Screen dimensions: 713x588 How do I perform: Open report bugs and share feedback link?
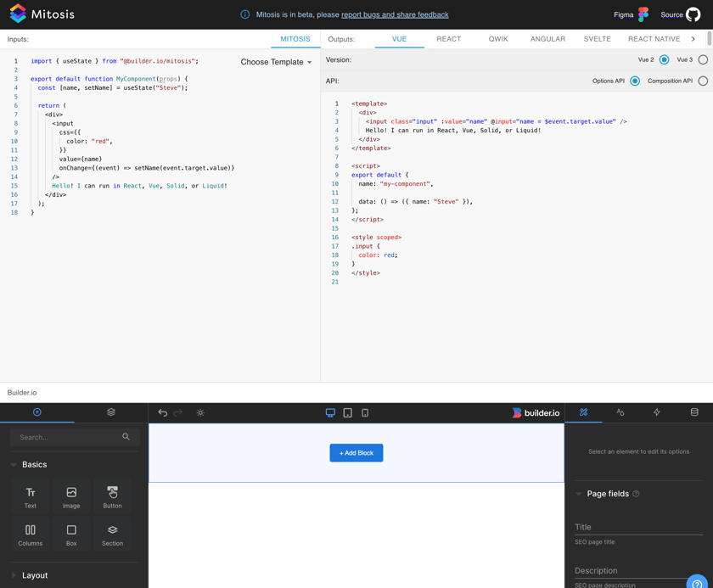tap(395, 14)
